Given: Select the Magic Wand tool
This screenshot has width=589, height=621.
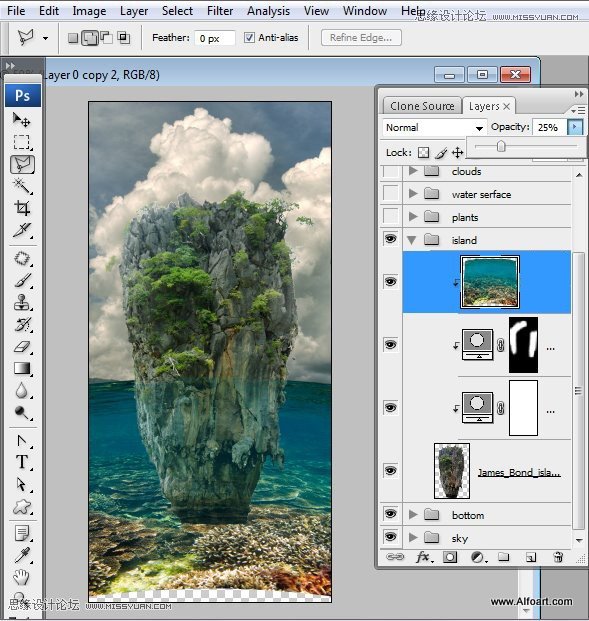Looking at the screenshot, I should pyautogui.click(x=21, y=185).
